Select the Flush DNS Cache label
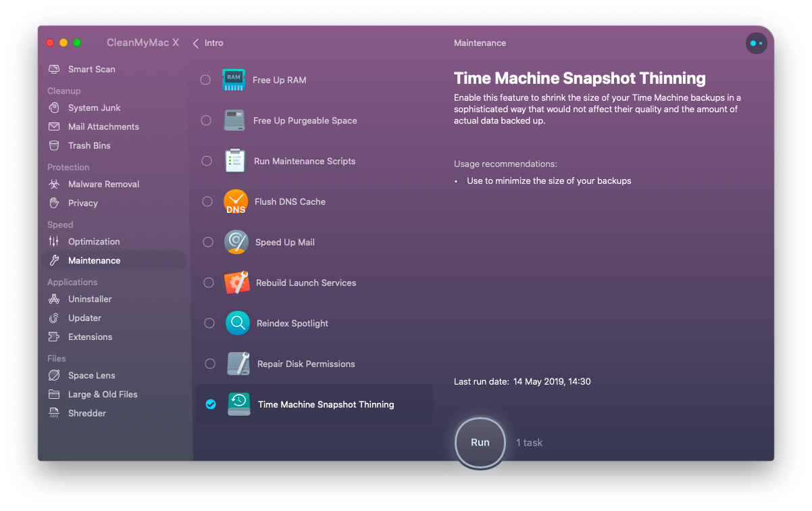This screenshot has width=812, height=511. 290,202
